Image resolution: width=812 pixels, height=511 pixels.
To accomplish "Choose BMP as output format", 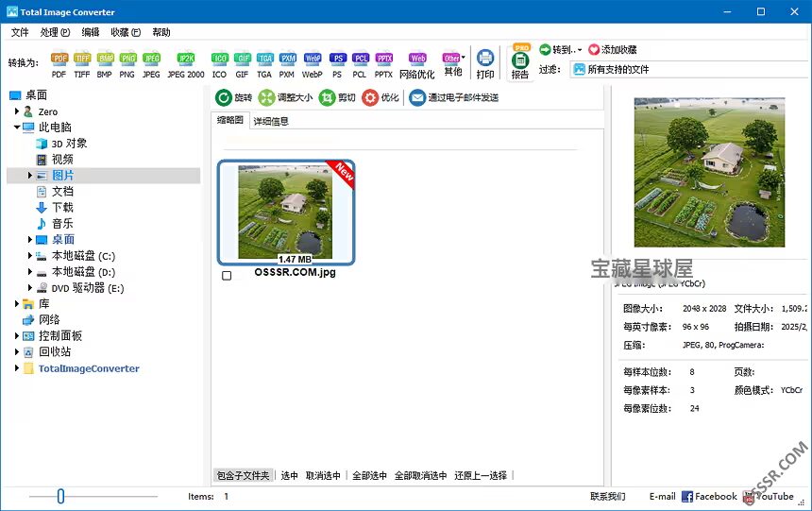I will [105, 63].
